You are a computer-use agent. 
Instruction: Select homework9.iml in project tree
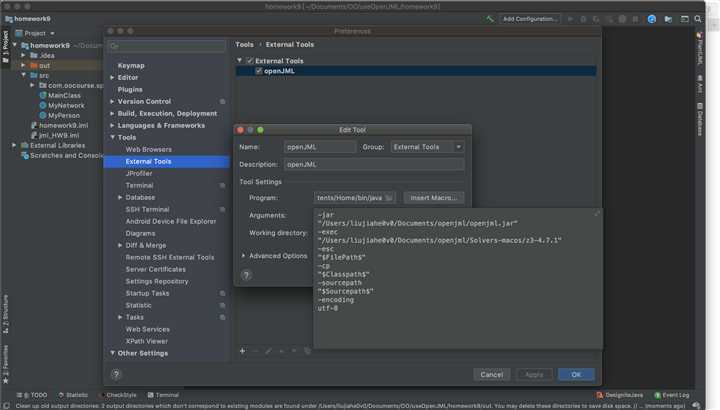63,125
